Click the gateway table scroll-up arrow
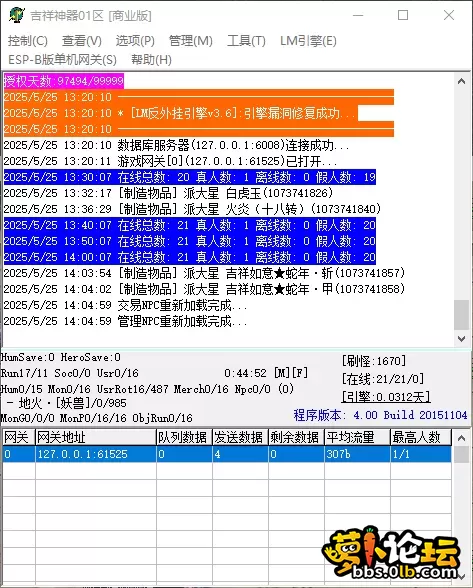 461,438
